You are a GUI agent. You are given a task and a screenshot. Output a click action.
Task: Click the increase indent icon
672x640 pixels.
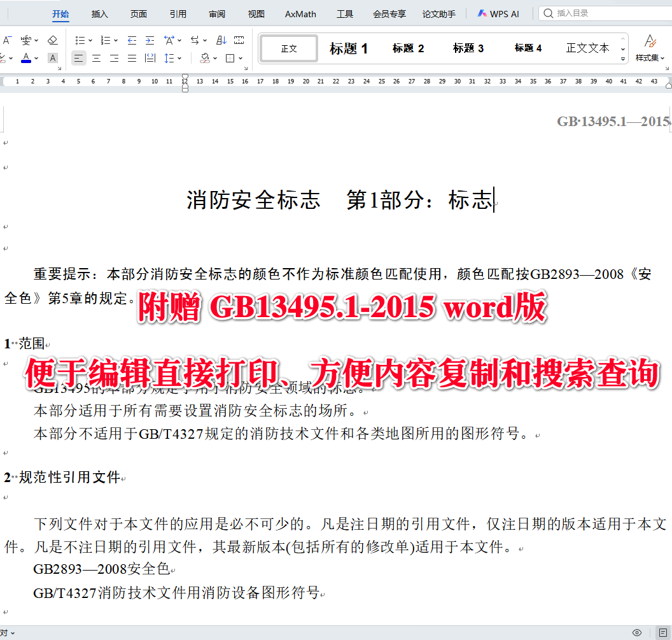[x=149, y=39]
